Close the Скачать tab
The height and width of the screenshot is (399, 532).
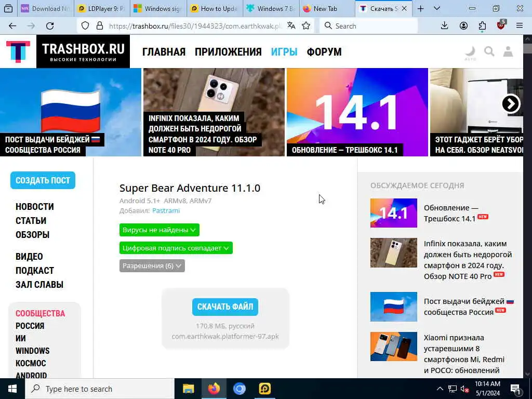click(404, 9)
